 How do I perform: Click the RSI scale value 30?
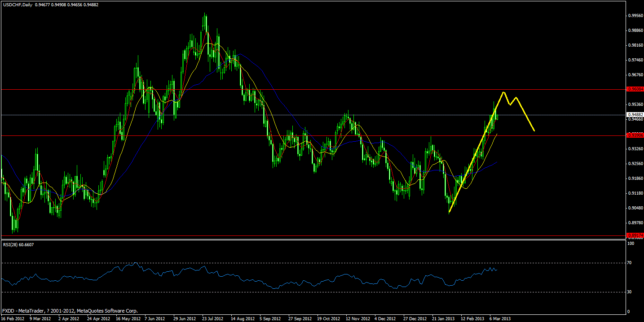click(x=631, y=292)
